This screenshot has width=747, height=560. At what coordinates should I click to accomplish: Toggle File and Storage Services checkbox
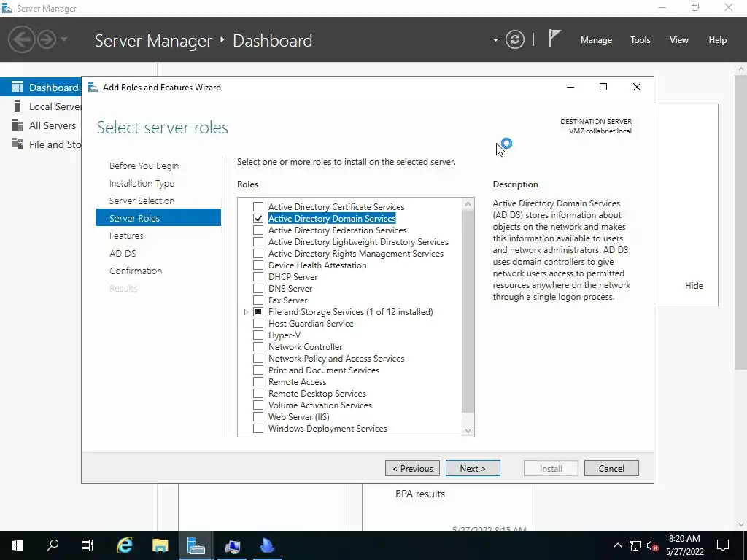(x=258, y=312)
